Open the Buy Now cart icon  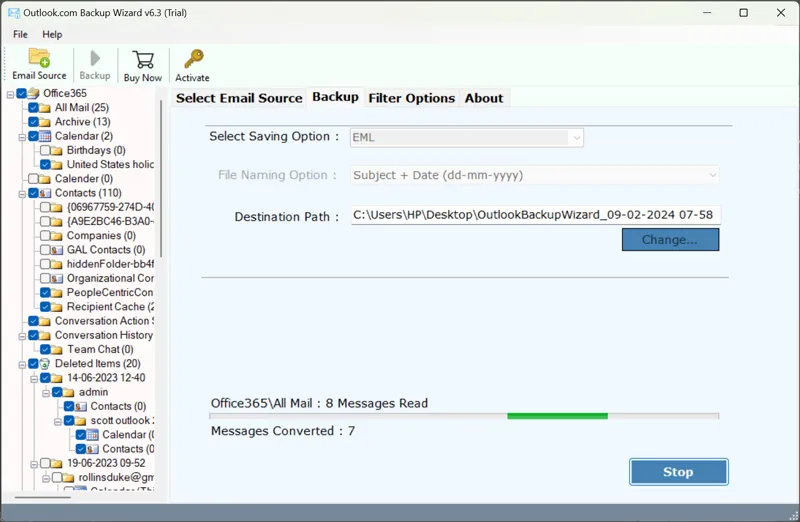[x=143, y=60]
